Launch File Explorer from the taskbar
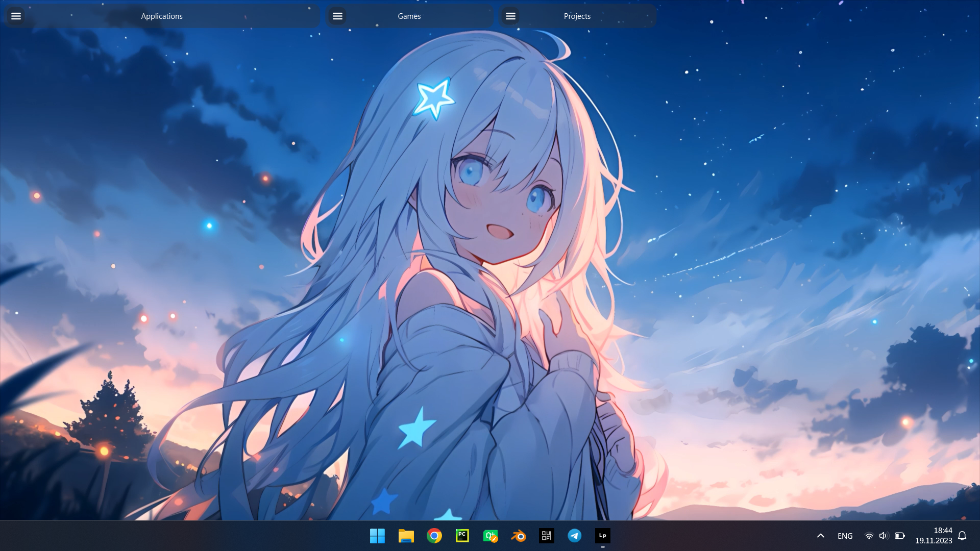The width and height of the screenshot is (980, 551). click(406, 536)
